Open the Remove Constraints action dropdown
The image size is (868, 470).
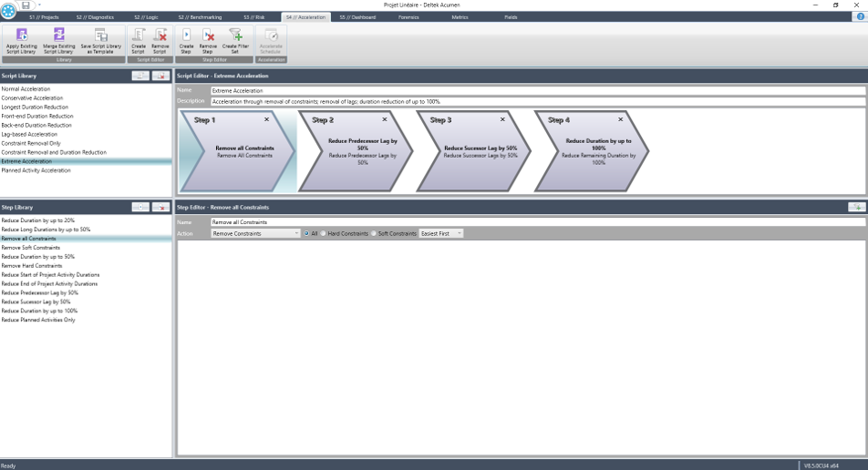coord(255,233)
